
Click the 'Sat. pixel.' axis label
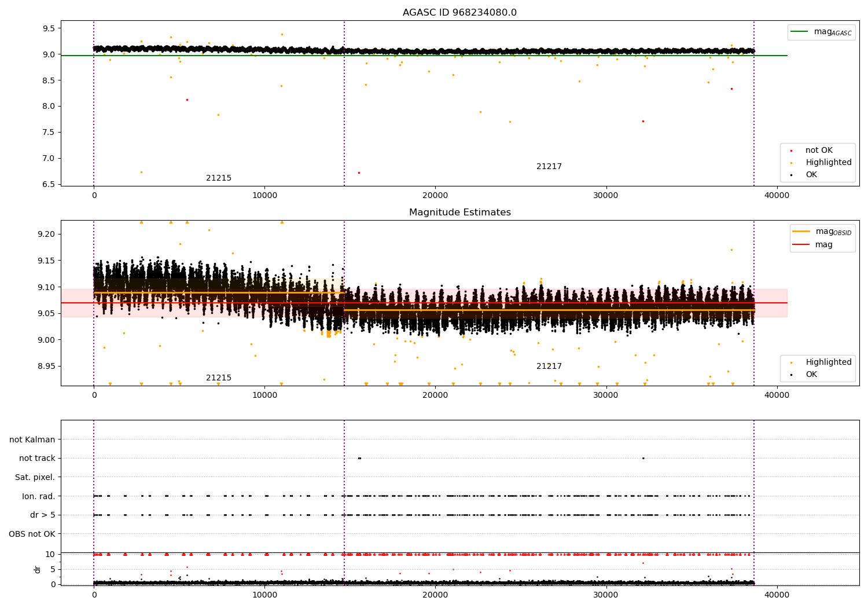coord(35,478)
